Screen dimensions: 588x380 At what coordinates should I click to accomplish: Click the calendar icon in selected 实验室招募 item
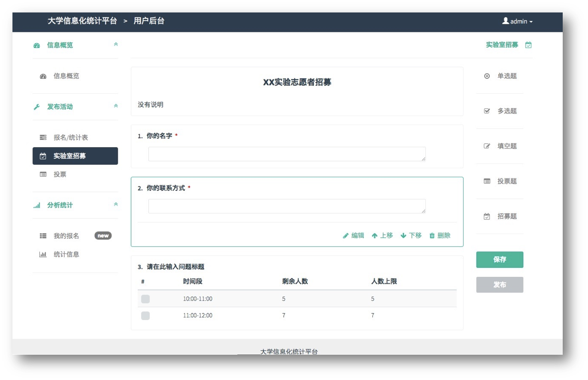tap(43, 156)
